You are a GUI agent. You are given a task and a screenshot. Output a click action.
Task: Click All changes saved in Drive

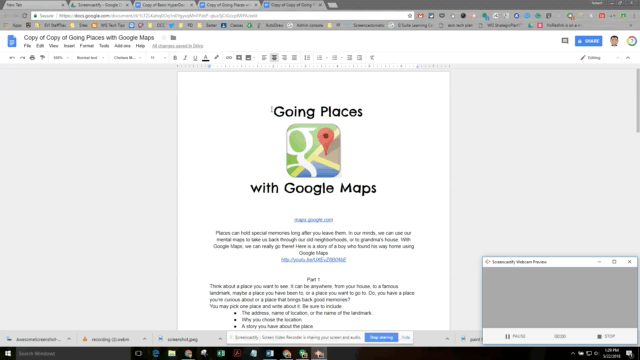click(x=178, y=46)
